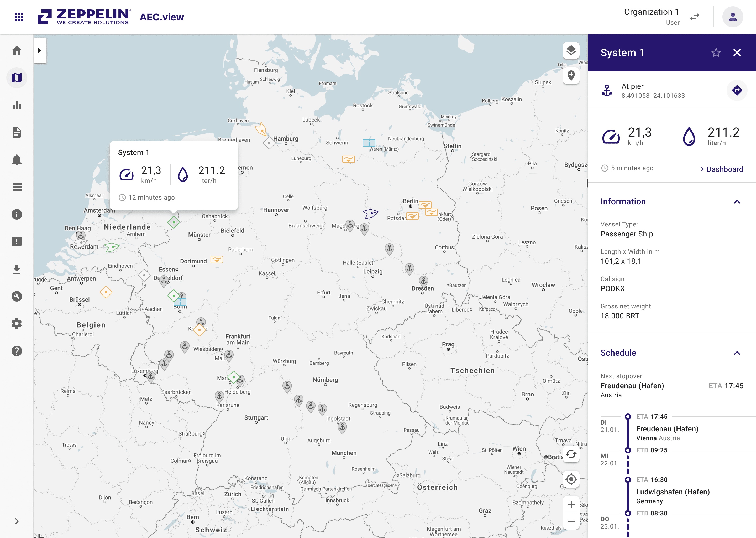Go to Home in sidebar
756x538 pixels.
[17, 50]
